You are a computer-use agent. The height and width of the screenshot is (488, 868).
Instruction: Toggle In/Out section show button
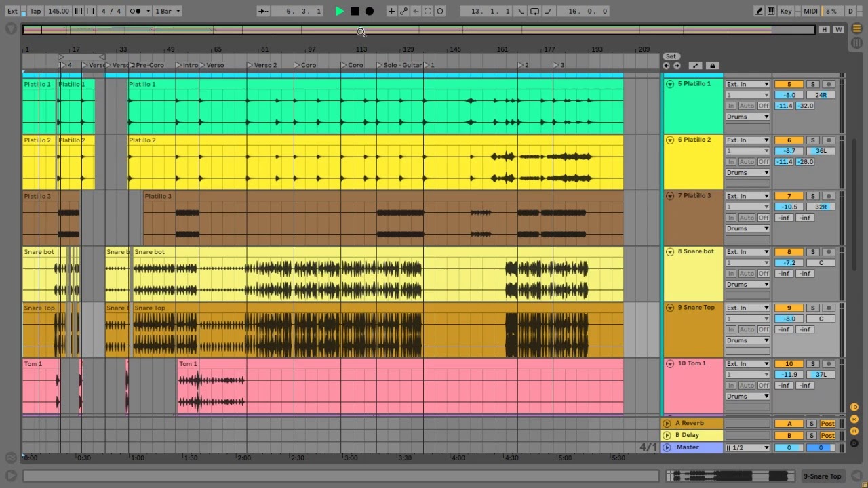click(854, 407)
